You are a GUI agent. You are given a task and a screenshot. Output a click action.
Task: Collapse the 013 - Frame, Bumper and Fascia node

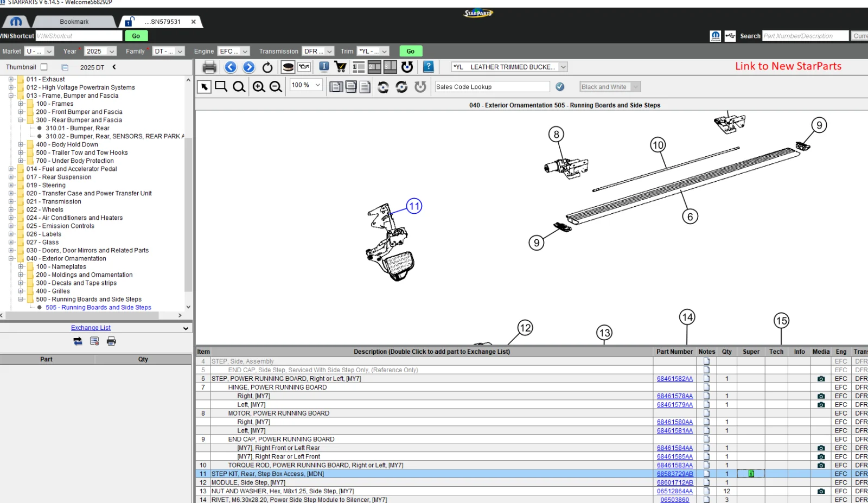coord(11,95)
